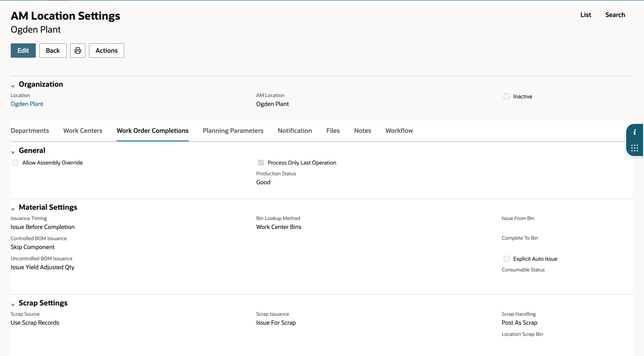Open the info panel icon

tap(635, 132)
